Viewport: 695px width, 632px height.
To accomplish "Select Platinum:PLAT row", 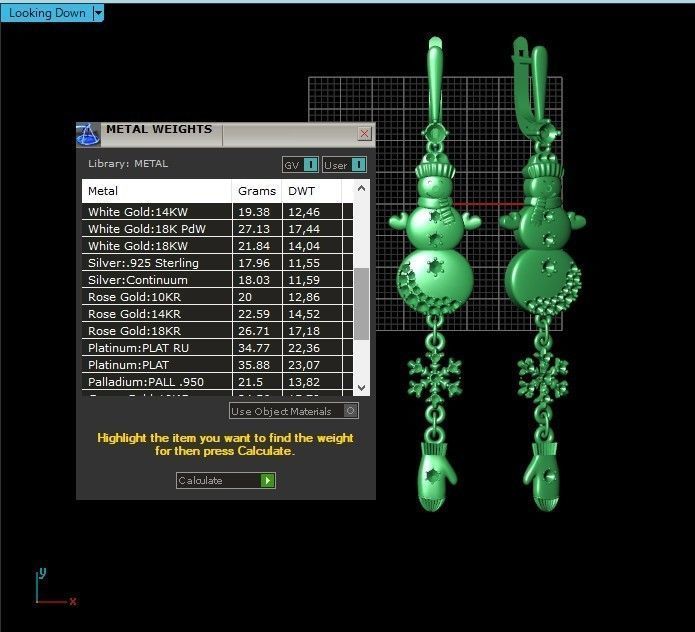I will point(217,365).
